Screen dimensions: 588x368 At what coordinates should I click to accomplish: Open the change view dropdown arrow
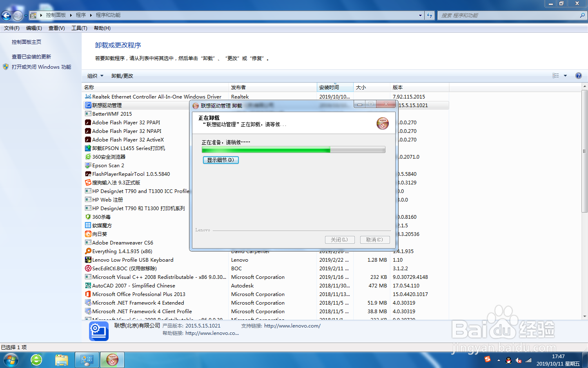click(566, 76)
